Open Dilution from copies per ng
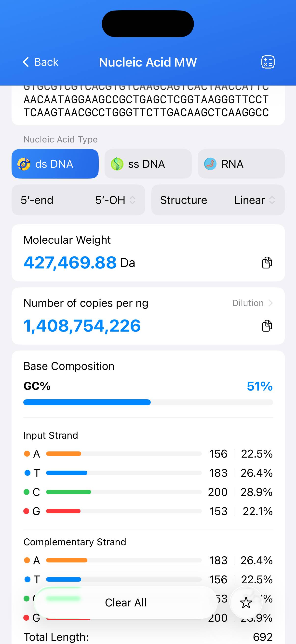 pyautogui.click(x=252, y=303)
